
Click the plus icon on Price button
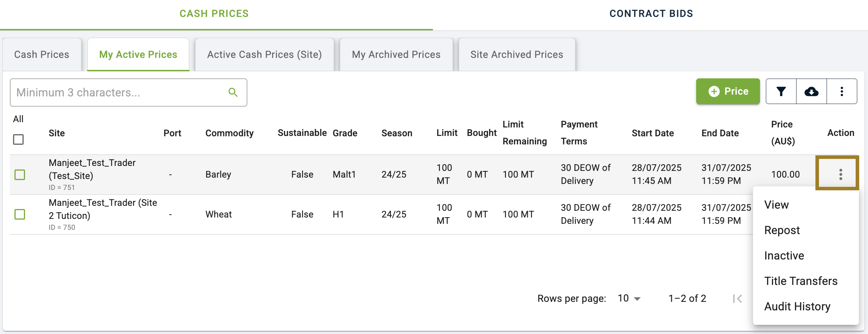click(714, 91)
